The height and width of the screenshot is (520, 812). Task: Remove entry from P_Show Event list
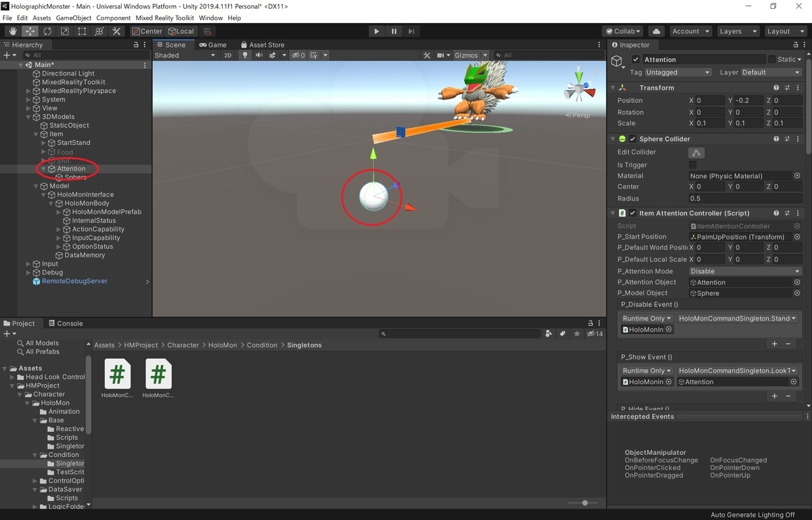tap(788, 396)
